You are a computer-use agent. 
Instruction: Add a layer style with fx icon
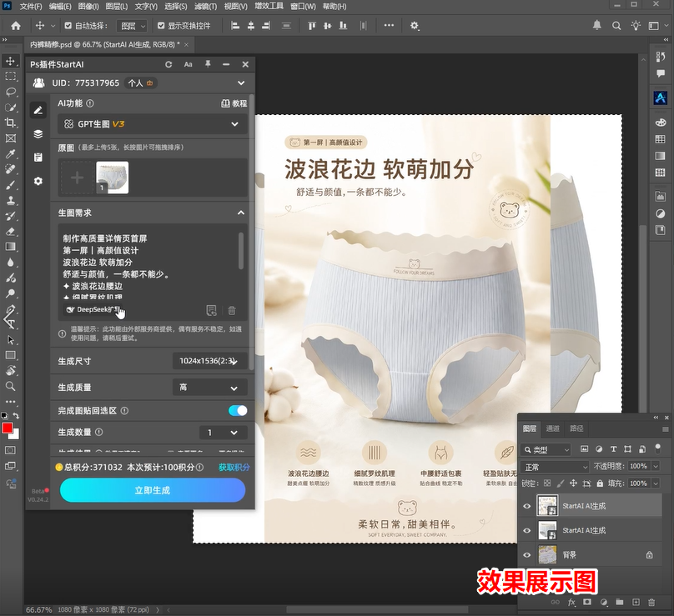[x=571, y=603]
